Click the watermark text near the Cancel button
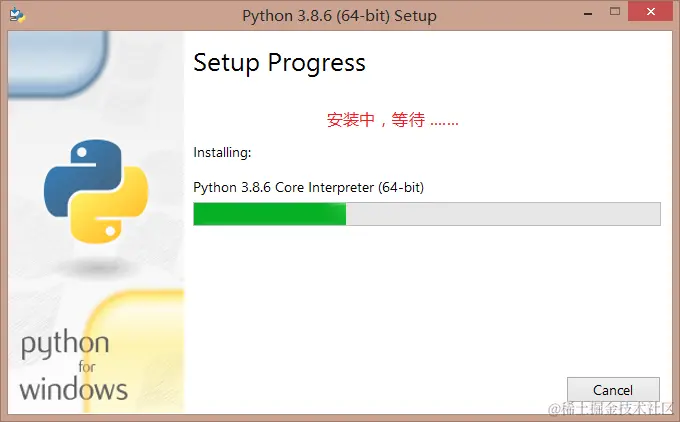This screenshot has height=422, width=680. point(611,409)
